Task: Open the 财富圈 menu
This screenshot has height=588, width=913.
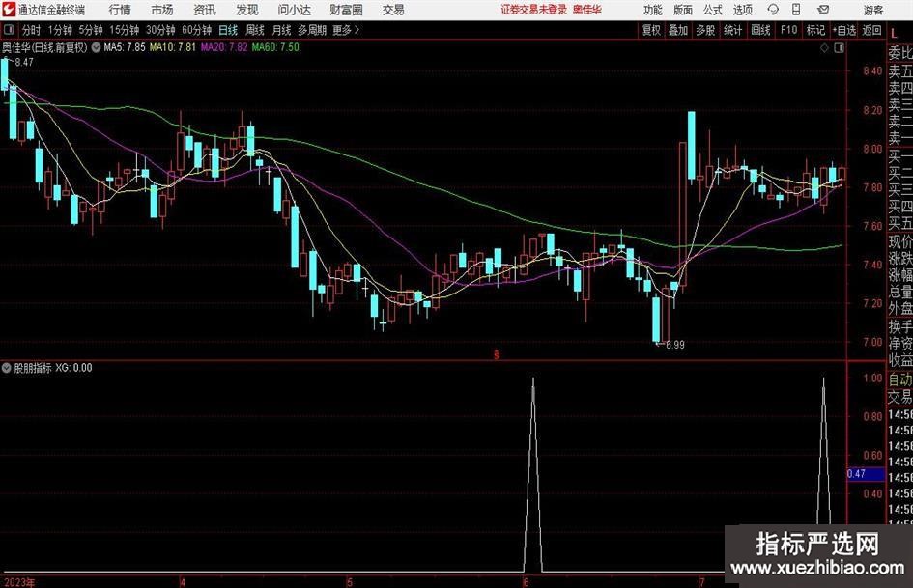Action: coord(346,10)
